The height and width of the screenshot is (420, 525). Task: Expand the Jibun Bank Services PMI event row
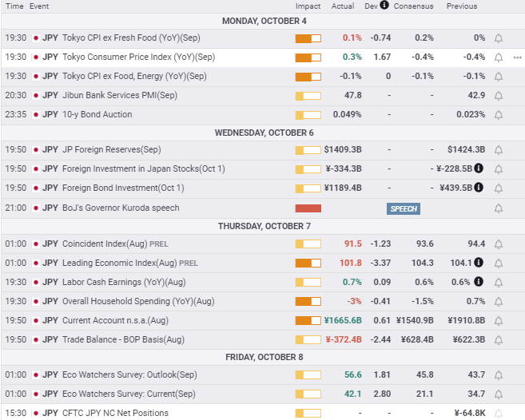point(120,95)
